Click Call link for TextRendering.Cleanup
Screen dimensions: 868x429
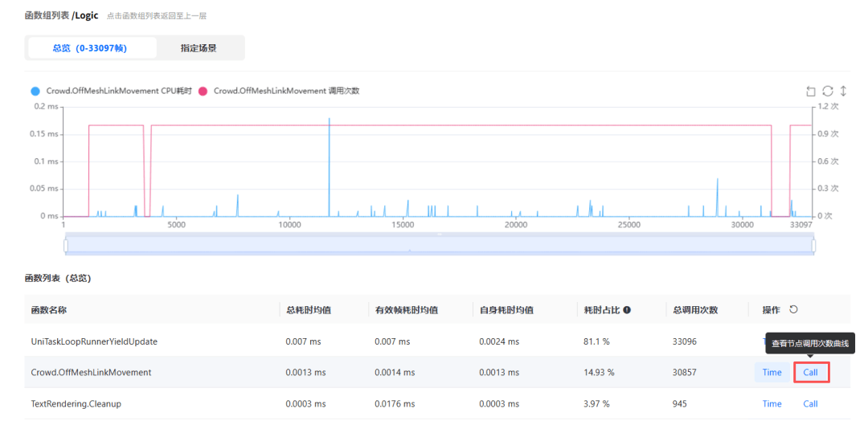tap(810, 404)
